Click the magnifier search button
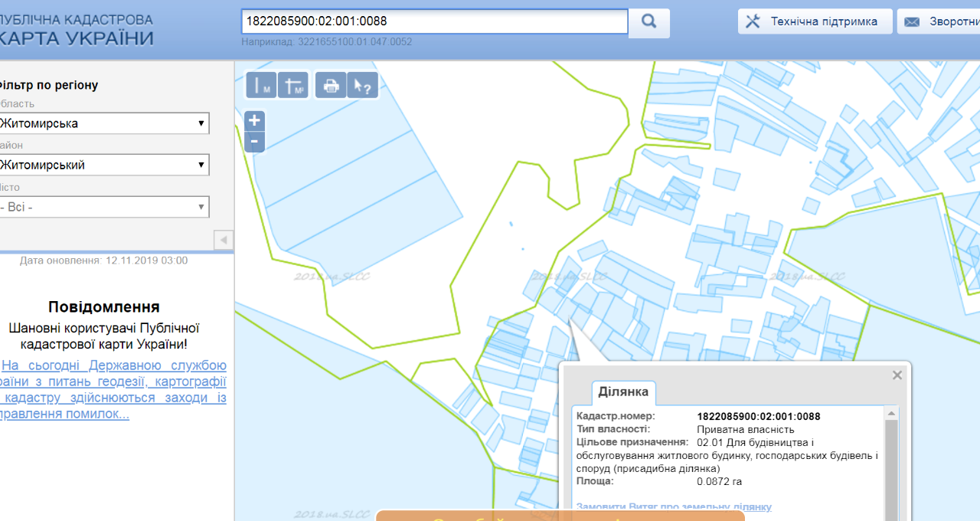This screenshot has height=521, width=980. (648, 22)
